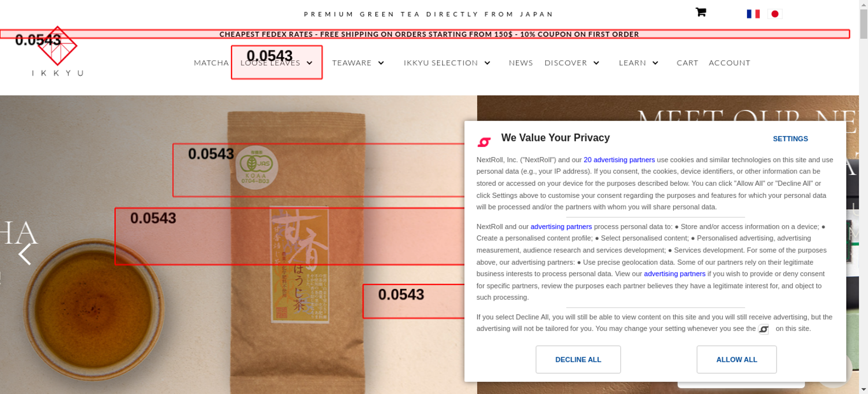Expand the Loose Leaves dropdown chevron
This screenshot has height=394, width=868.
pyautogui.click(x=309, y=63)
